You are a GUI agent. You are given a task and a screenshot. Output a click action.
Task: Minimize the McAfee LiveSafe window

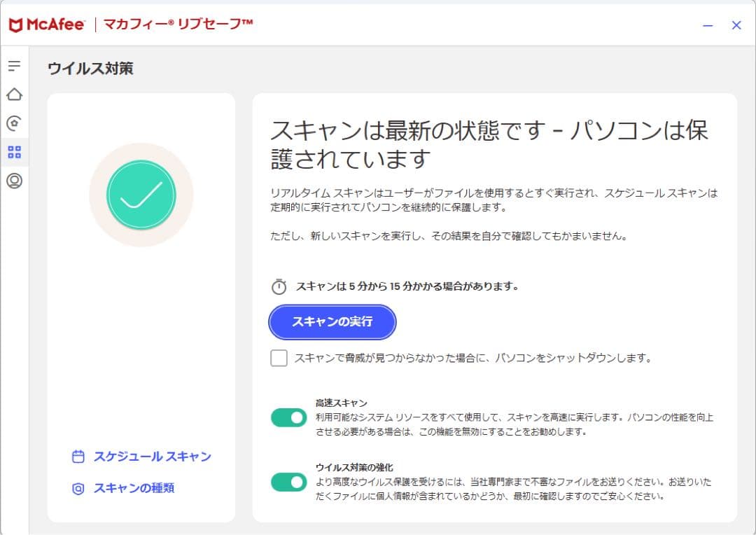point(708,25)
